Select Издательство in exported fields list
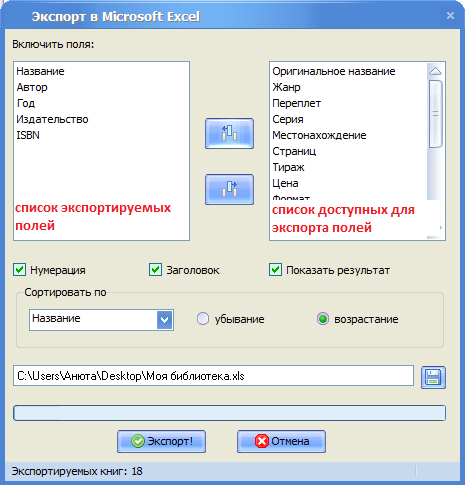This screenshot has height=485, width=465. (52, 119)
